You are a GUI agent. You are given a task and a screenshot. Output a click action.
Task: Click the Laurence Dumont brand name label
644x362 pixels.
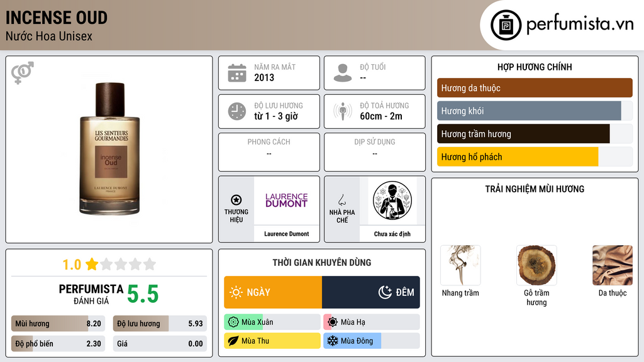pyautogui.click(x=286, y=234)
